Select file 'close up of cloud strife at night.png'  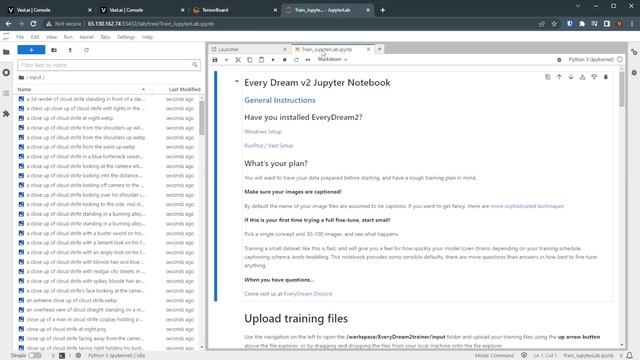106,329
